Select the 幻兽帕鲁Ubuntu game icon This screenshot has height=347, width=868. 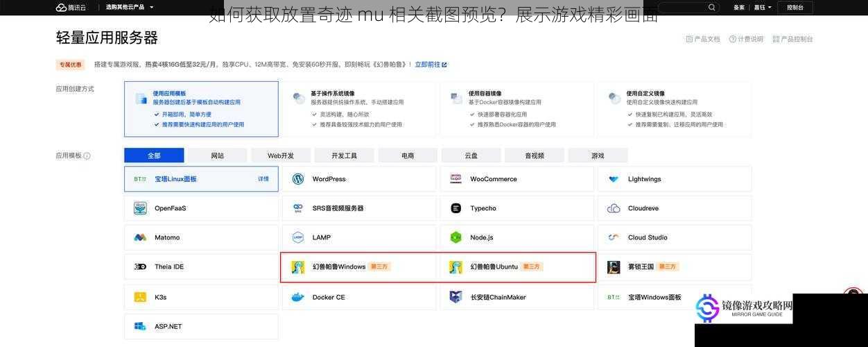455,267
